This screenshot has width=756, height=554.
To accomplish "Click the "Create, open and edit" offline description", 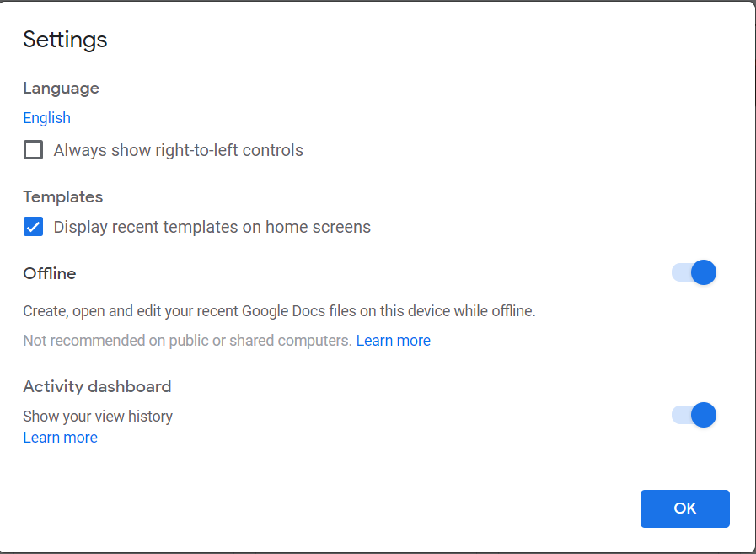I will pyautogui.click(x=279, y=311).
